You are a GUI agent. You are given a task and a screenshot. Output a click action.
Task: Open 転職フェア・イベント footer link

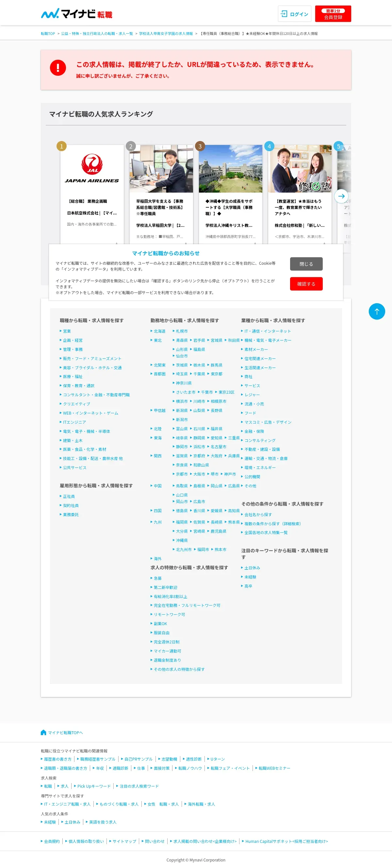(230, 768)
